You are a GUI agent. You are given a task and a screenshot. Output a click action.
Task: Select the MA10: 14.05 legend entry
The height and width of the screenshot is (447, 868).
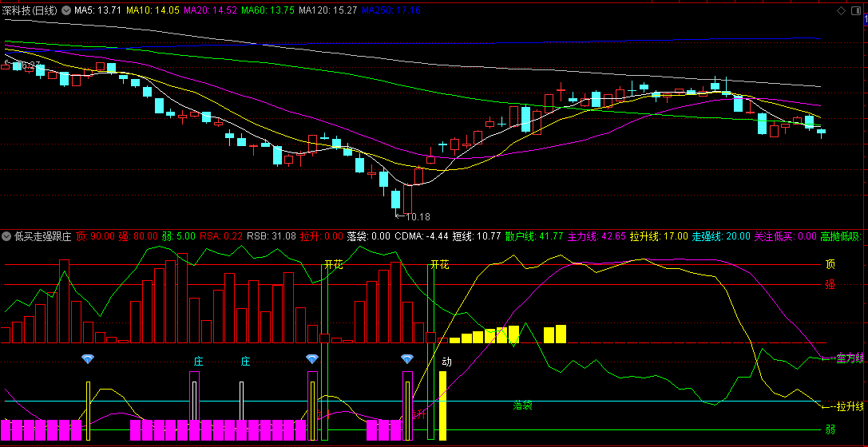[153, 10]
